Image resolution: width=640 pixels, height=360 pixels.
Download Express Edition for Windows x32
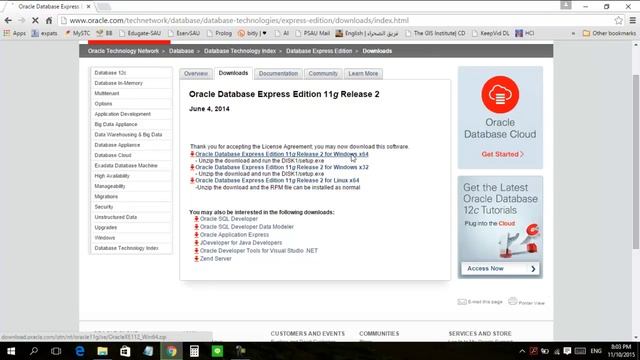(282, 167)
